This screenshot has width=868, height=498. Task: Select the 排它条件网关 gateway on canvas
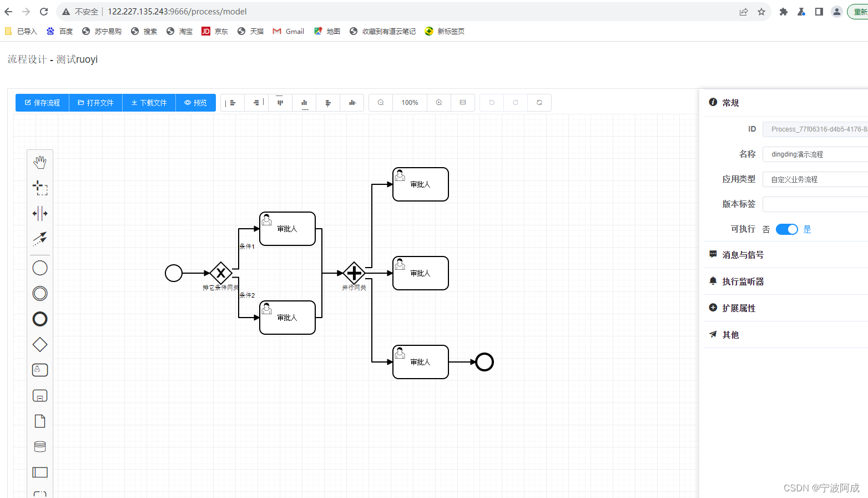pyautogui.click(x=221, y=273)
